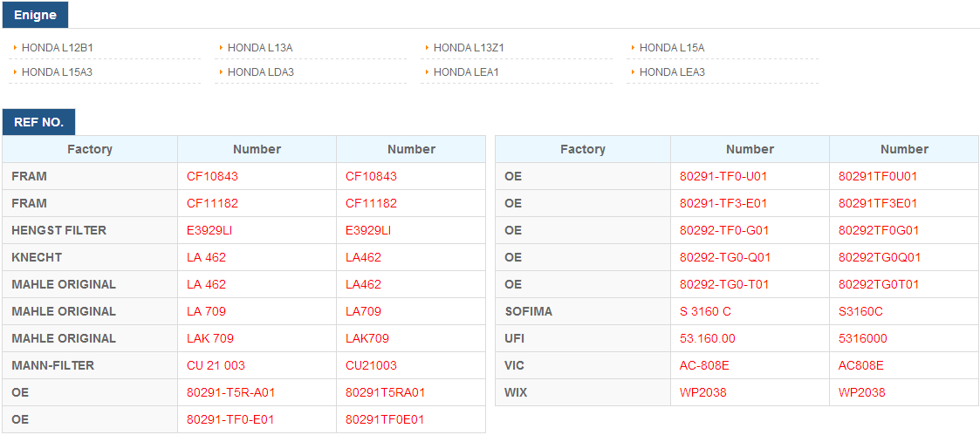Open the HONDA L15A3 engine entry
The height and width of the screenshot is (435, 980).
(x=57, y=72)
